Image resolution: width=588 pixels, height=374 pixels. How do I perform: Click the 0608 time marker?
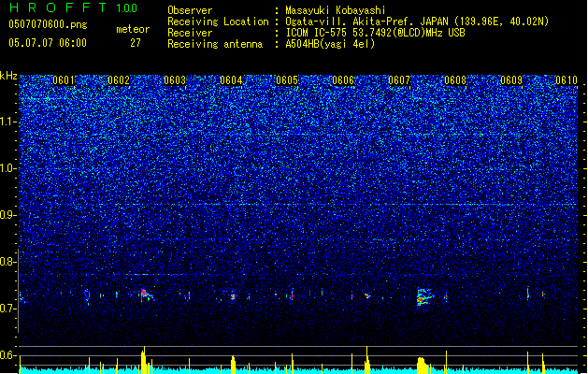point(455,80)
